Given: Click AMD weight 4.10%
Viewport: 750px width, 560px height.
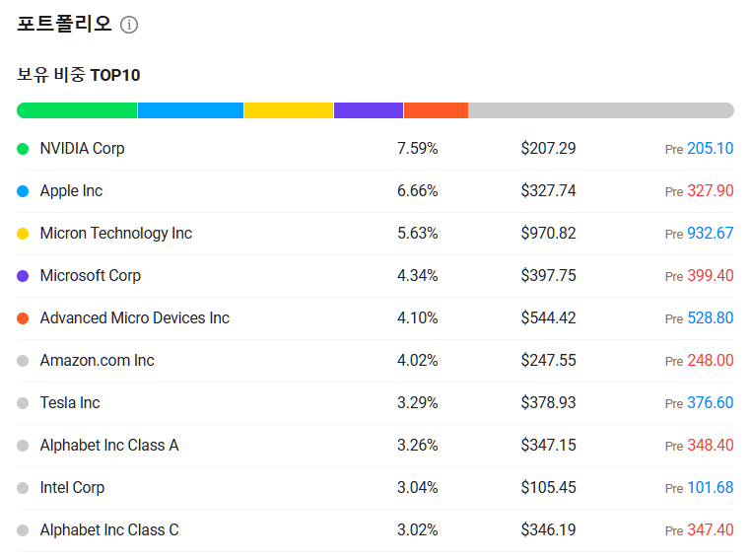Looking at the screenshot, I should [x=418, y=317].
